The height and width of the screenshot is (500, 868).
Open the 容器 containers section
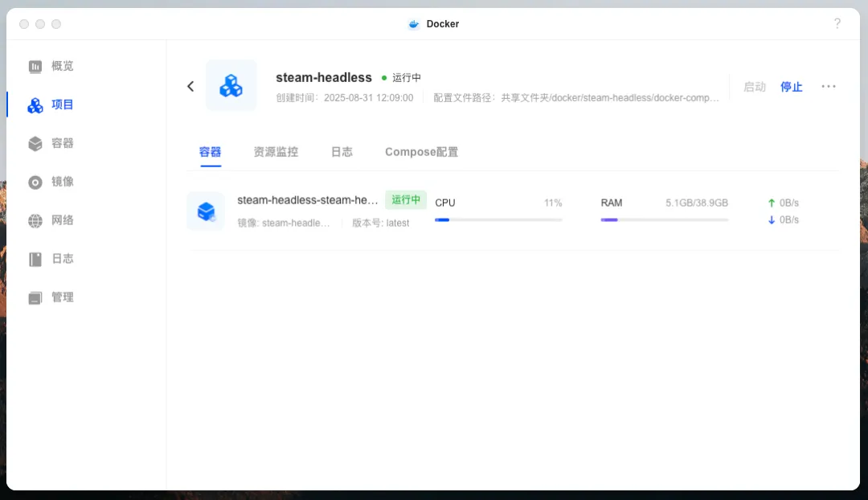50,143
